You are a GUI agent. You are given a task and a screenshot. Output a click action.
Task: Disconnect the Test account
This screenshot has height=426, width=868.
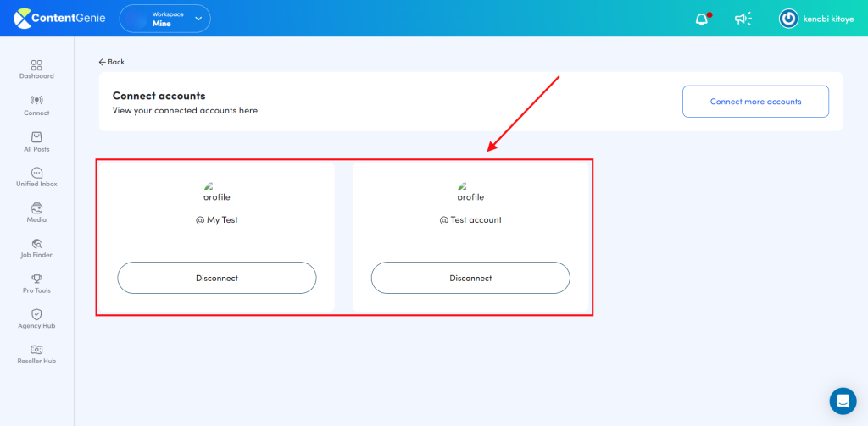coord(470,278)
